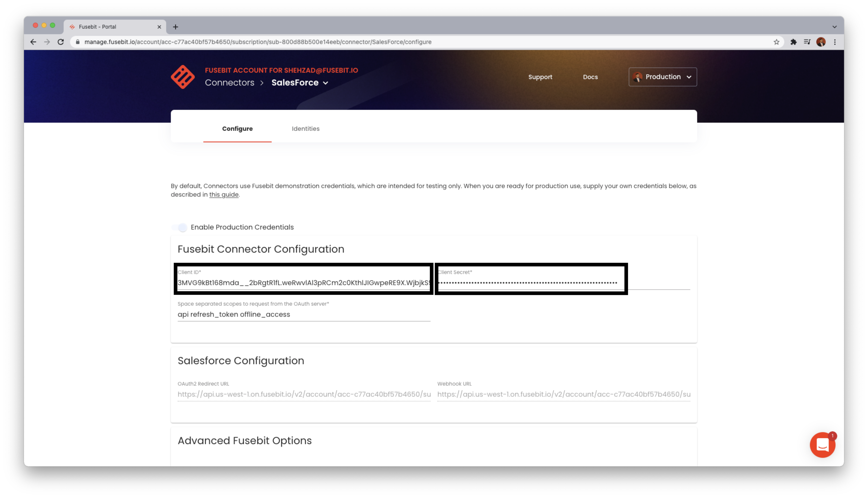The width and height of the screenshot is (868, 498).
Task: Click the Support link
Action: 540,77
